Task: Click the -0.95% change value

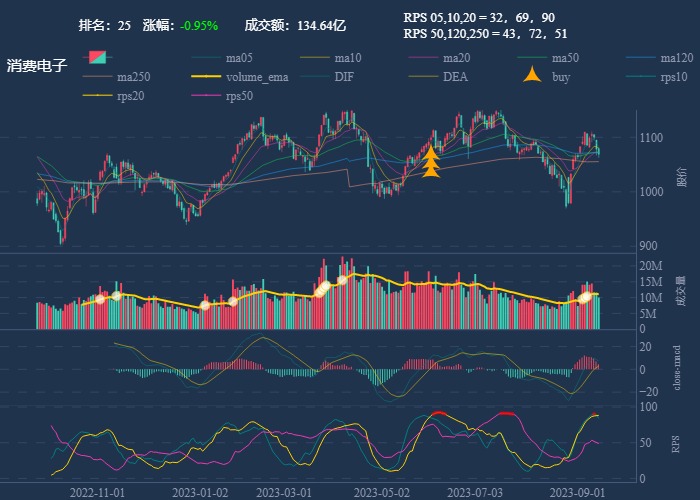Action: click(x=199, y=25)
